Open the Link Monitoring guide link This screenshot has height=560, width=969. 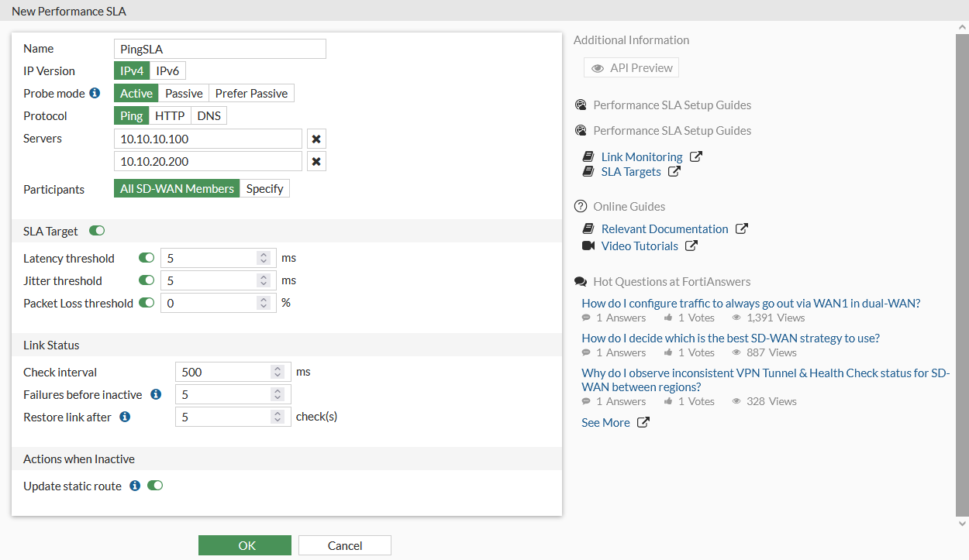(x=642, y=156)
